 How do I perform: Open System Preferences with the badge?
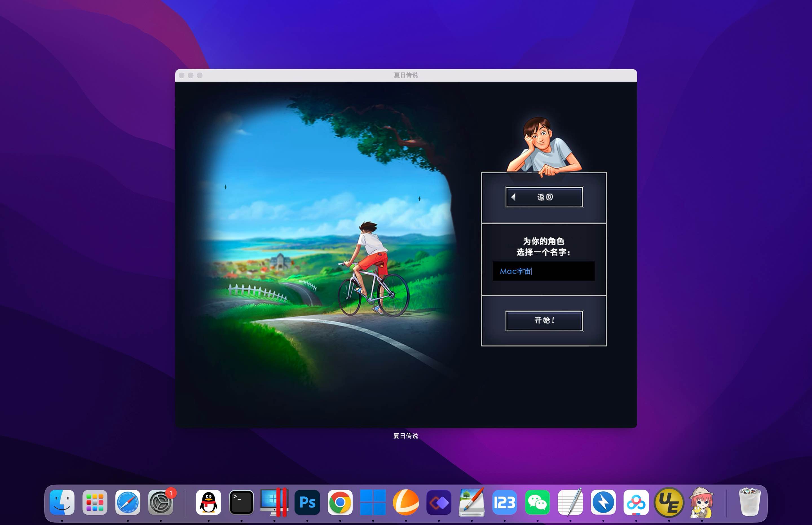pos(160,502)
